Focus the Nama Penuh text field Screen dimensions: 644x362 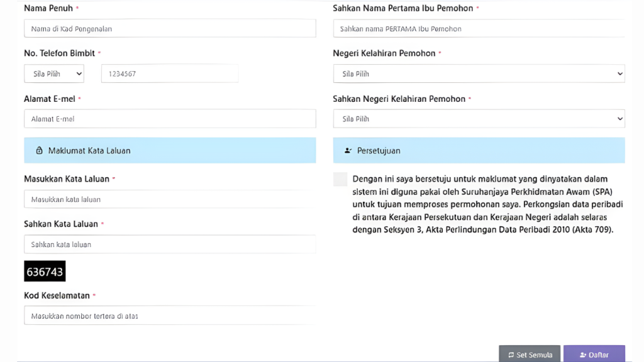[170, 28]
